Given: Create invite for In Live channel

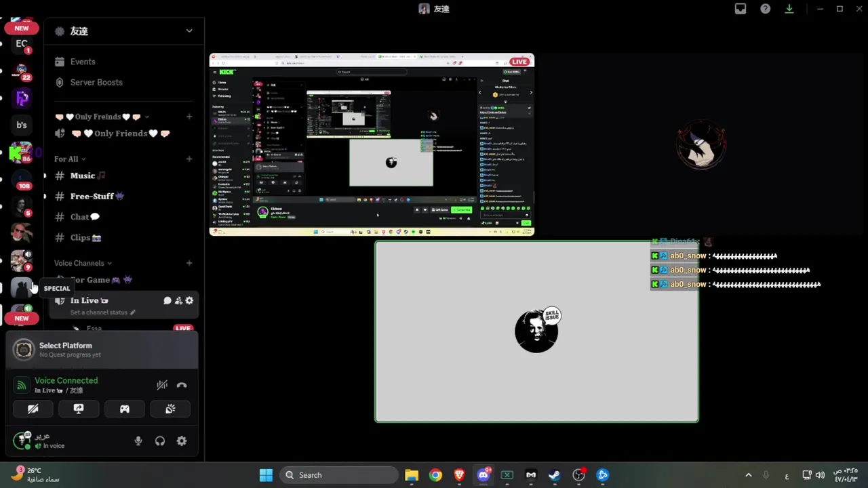Looking at the screenshot, I should (178, 300).
